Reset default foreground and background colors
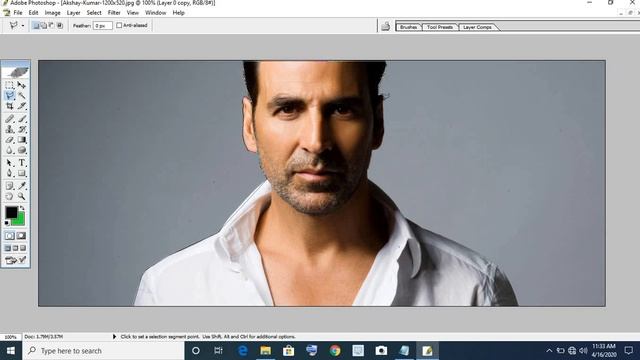Viewport: 640px width, 360px height. tap(7, 223)
